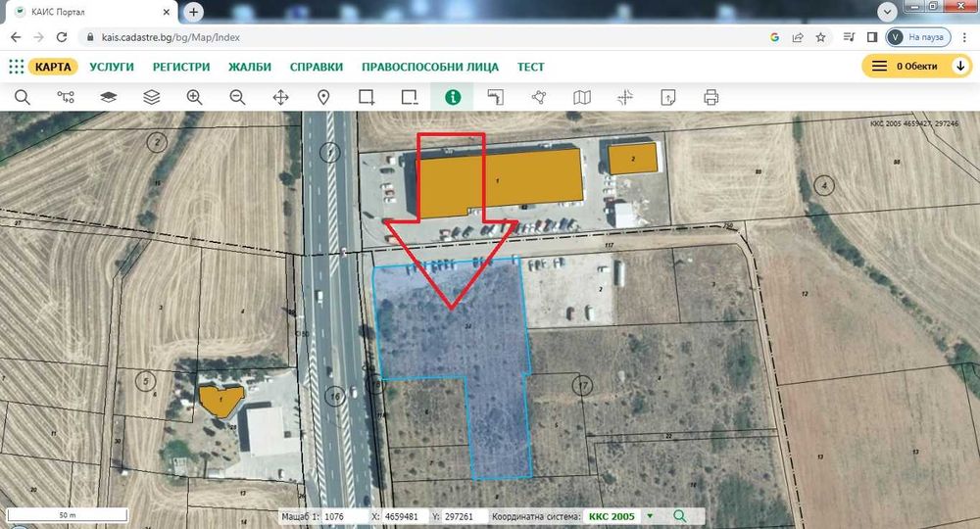Open the РЕГИСТРИ menu

(x=181, y=67)
